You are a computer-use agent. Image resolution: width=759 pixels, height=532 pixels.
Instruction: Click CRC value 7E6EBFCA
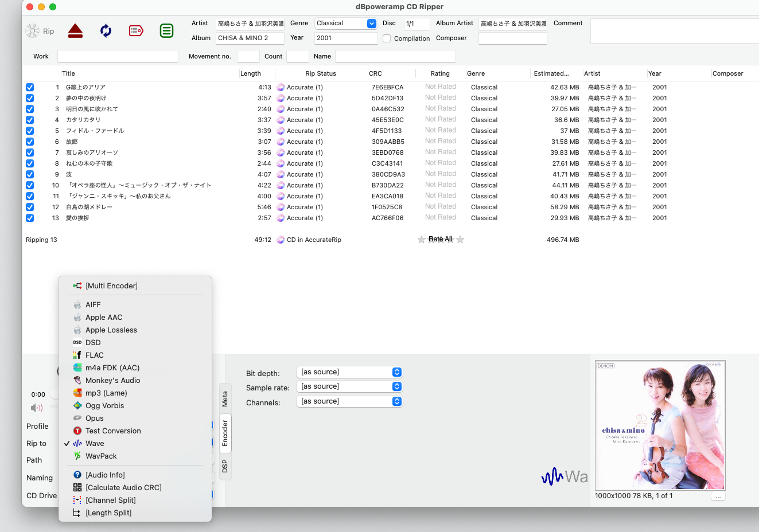(x=388, y=87)
